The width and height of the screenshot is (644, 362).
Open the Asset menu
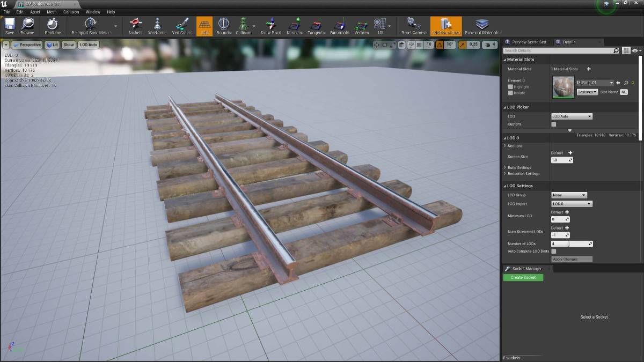tap(35, 12)
